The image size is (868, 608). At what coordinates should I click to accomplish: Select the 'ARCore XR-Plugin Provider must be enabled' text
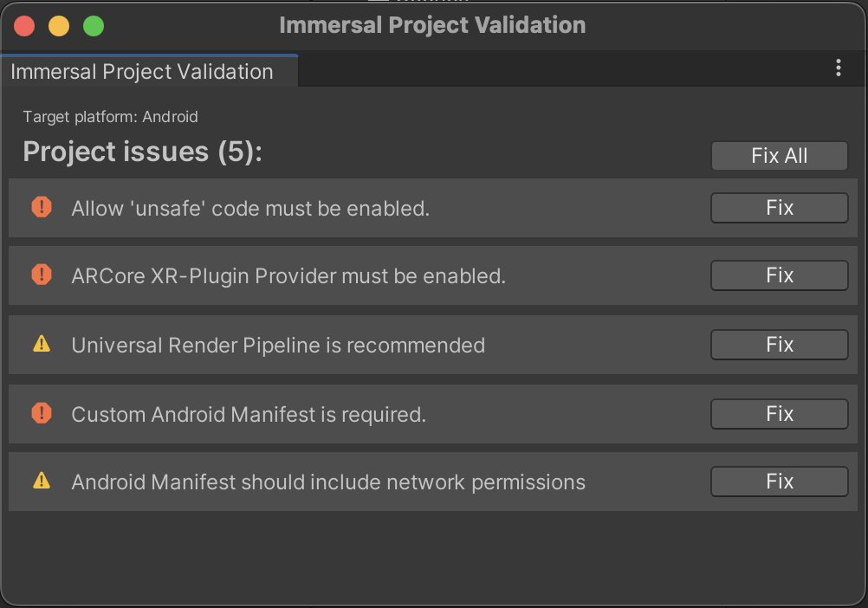click(288, 276)
